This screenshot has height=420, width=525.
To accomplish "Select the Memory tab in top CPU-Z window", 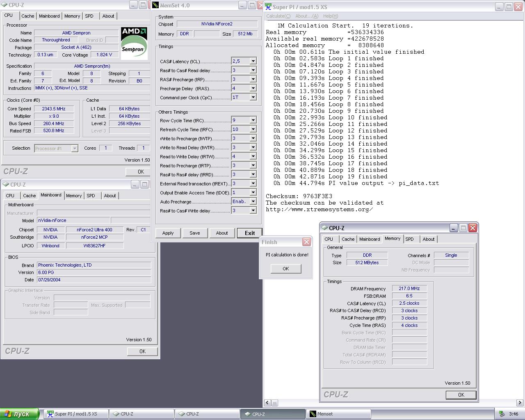I will (x=72, y=16).
